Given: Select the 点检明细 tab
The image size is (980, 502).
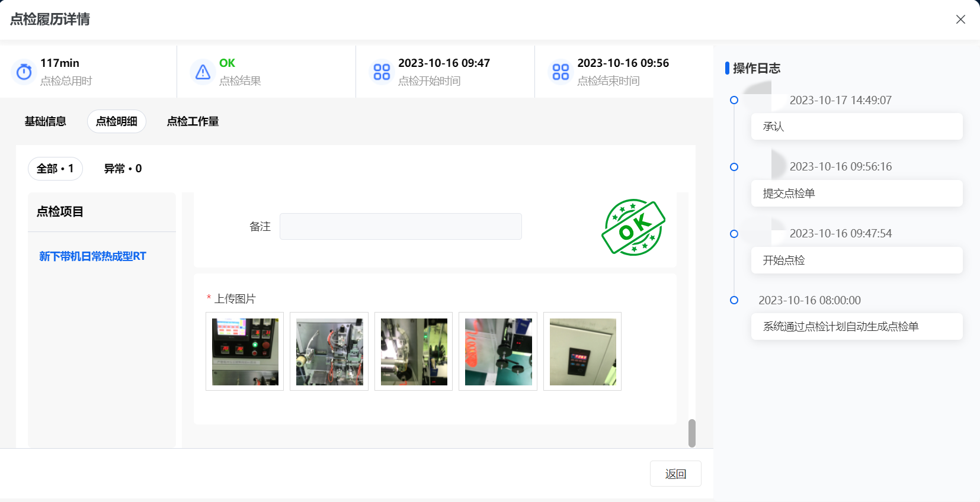Looking at the screenshot, I should 117,121.
